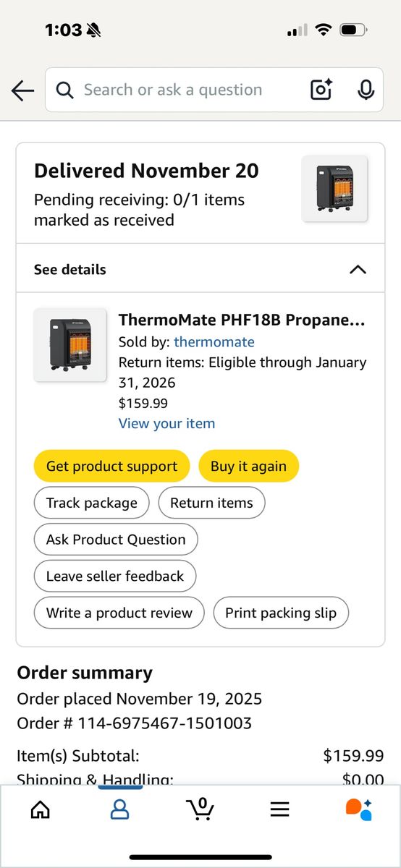Select Leave seller feedback
Screen dimensions: 401x868
tap(115, 576)
